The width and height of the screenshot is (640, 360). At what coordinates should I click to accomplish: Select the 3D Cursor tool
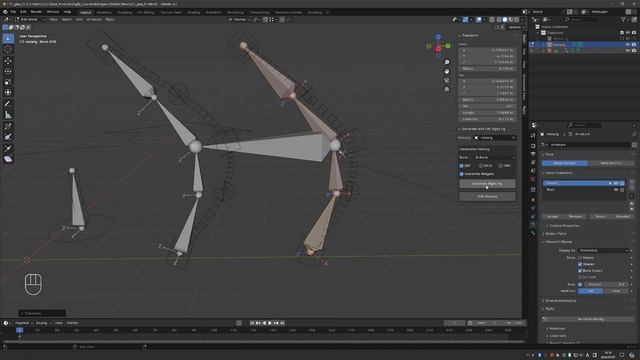(8, 49)
